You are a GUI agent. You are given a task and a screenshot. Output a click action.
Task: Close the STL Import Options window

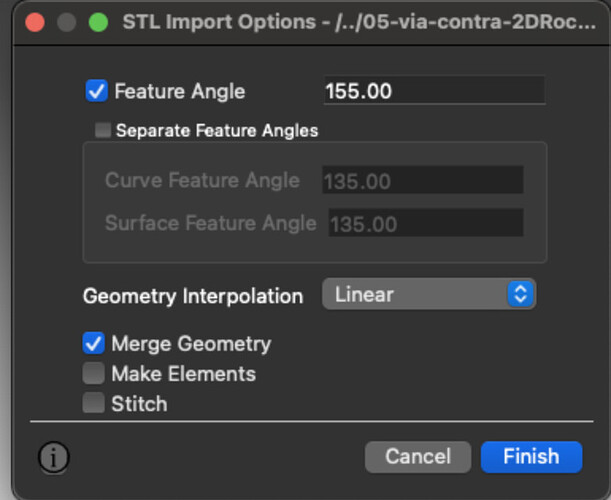click(x=35, y=22)
